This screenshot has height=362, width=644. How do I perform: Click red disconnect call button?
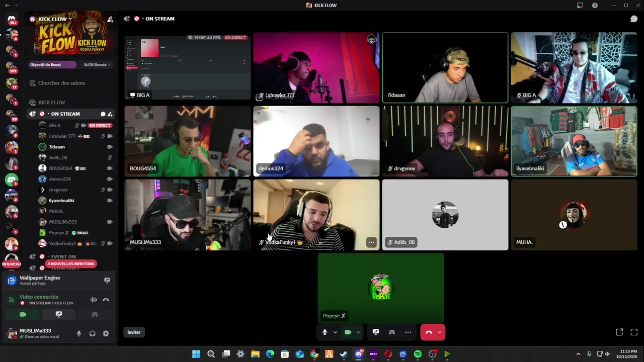click(x=429, y=332)
